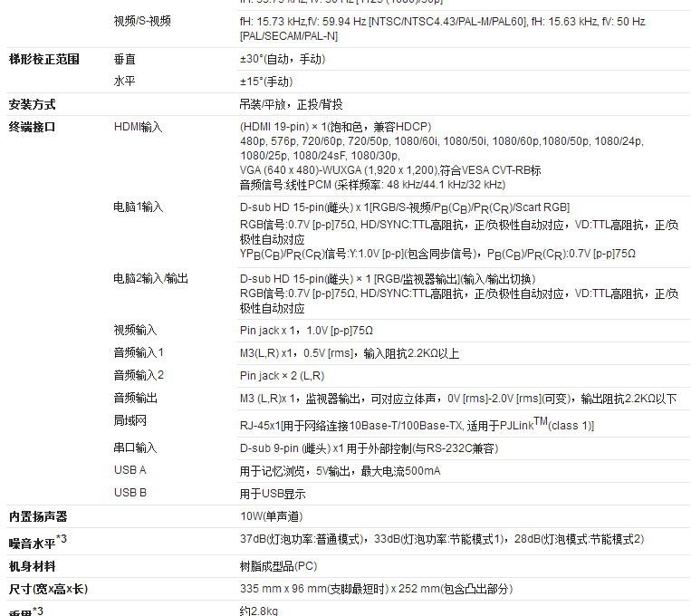Click the 音频输出 label
The width and height of the screenshot is (691, 616).
135,398
